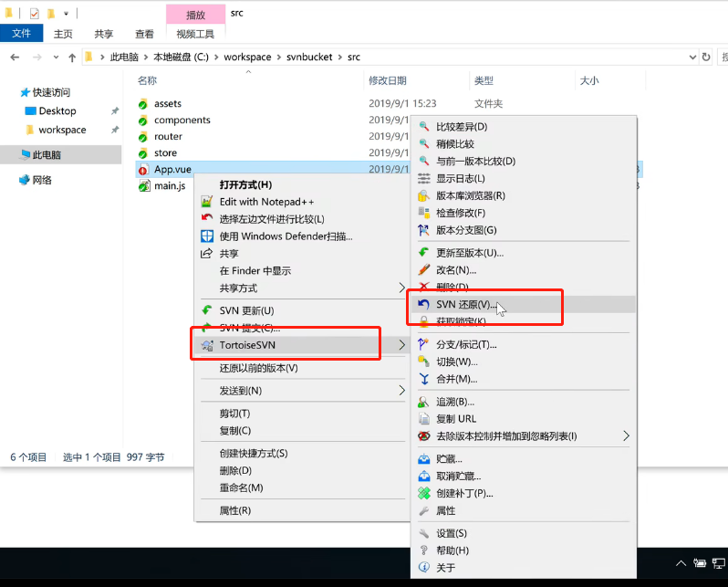This screenshot has width=728, height=587.
Task: Choose 打开方式(H) from context menu
Action: pyautogui.click(x=245, y=184)
